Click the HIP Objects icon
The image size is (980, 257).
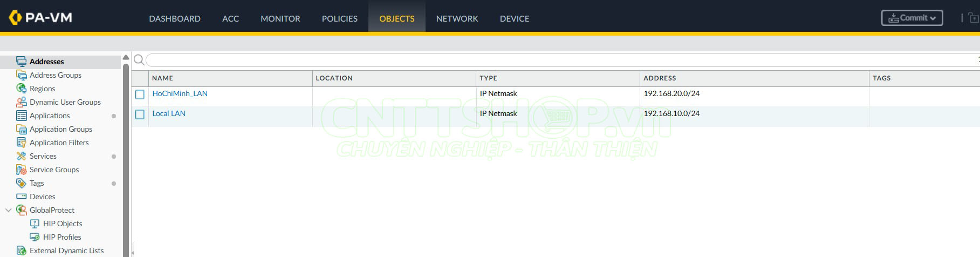(35, 224)
